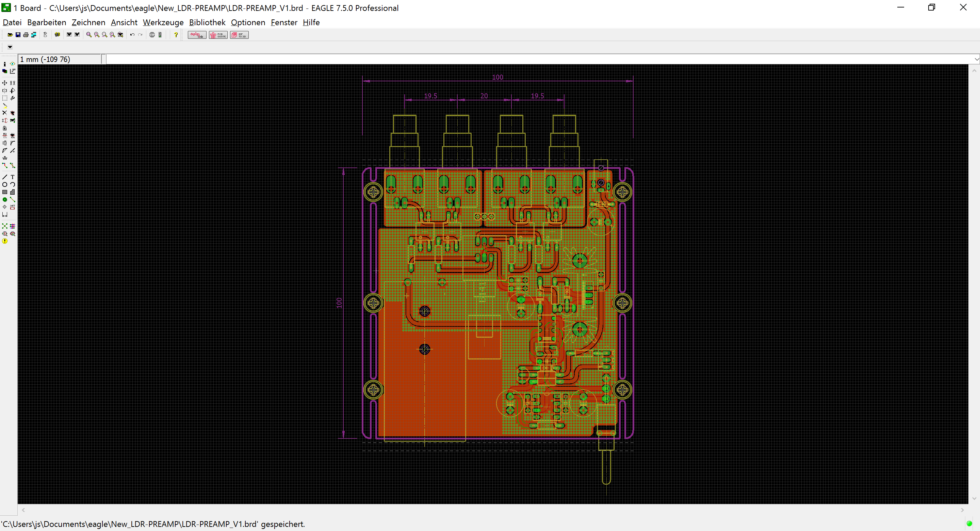Redraw the board view
Image resolution: width=980 pixels, height=531 pixels.
pos(113,35)
